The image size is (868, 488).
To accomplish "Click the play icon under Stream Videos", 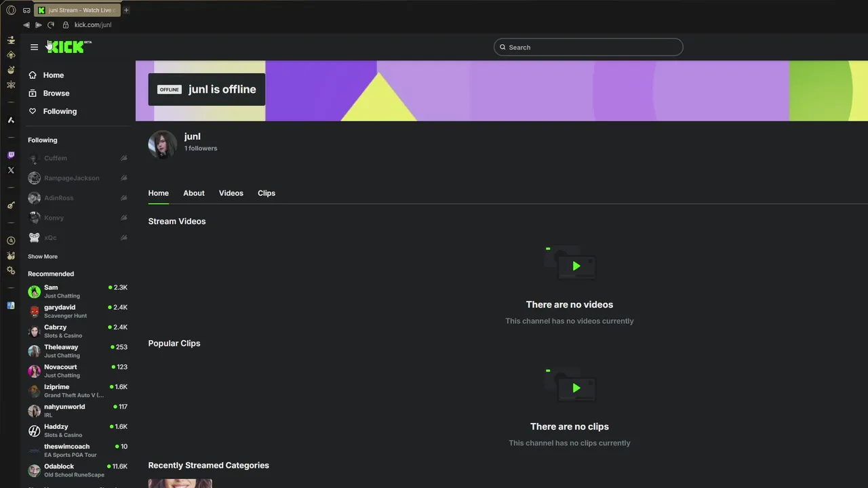I will coord(576,266).
